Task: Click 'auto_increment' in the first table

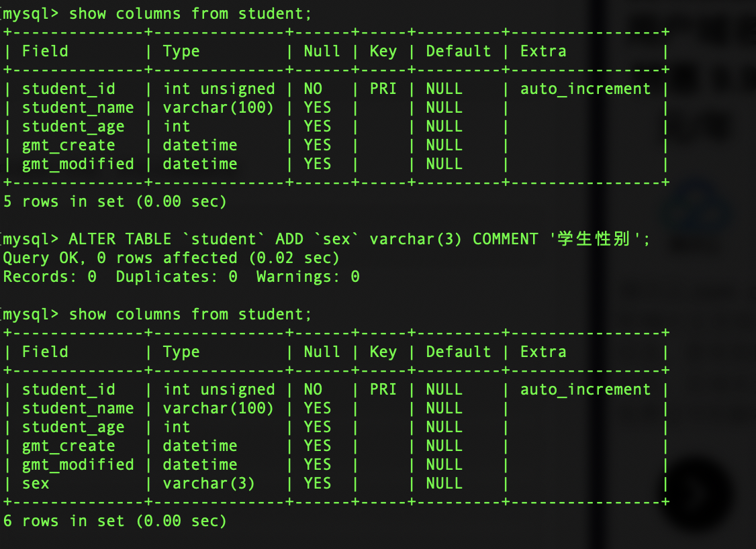Action: point(585,89)
